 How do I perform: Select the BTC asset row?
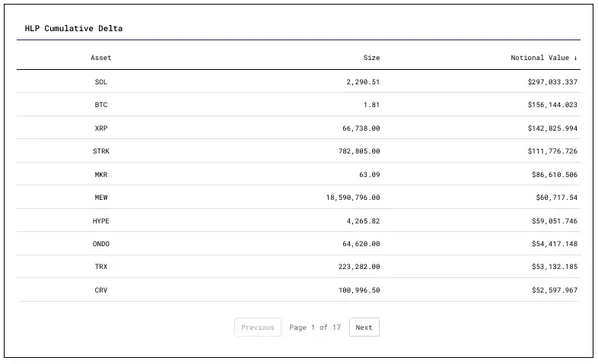(x=101, y=105)
